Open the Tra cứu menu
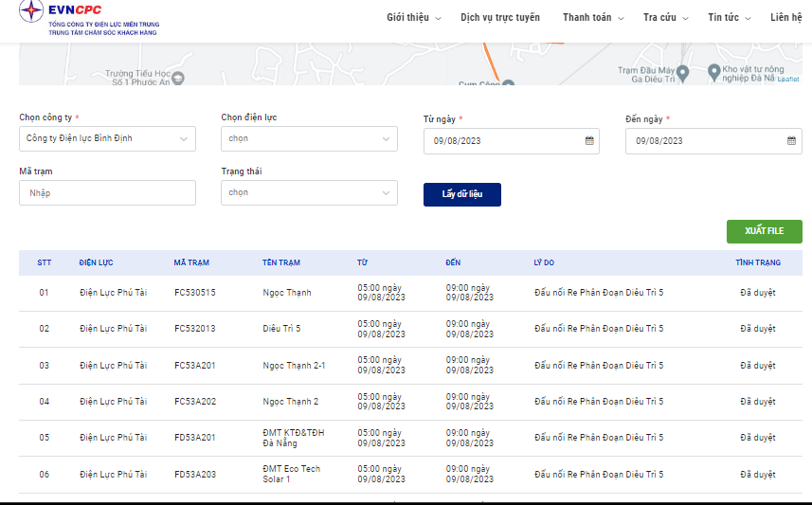This screenshot has width=812, height=505. pos(665,18)
